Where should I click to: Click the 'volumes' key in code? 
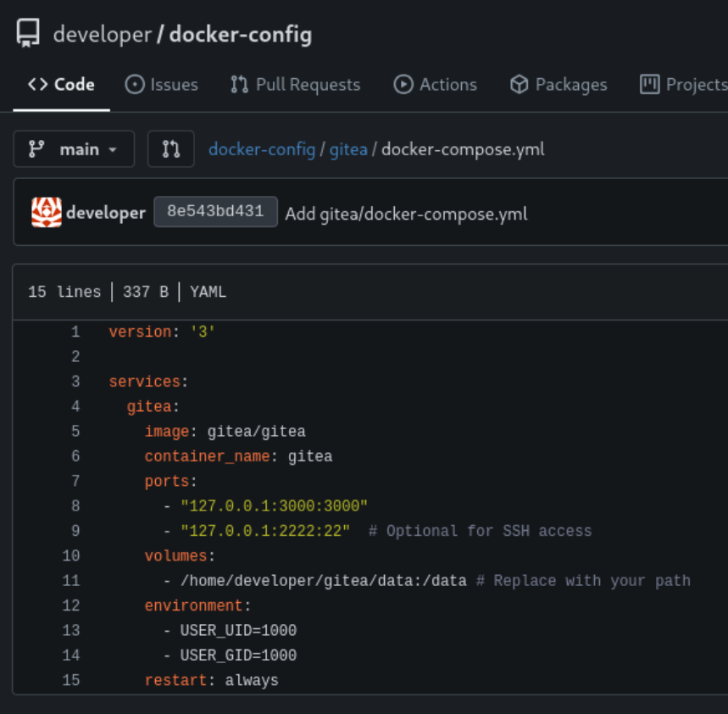[175, 556]
